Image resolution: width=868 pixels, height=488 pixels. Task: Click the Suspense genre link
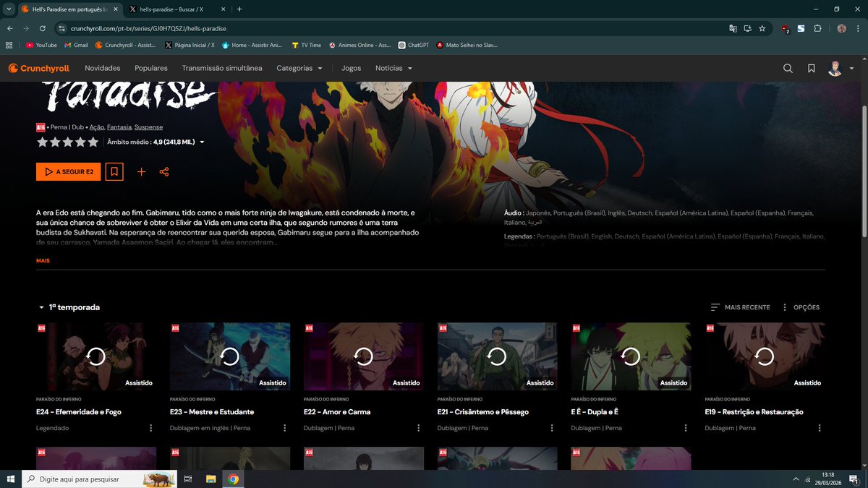pyautogui.click(x=148, y=127)
